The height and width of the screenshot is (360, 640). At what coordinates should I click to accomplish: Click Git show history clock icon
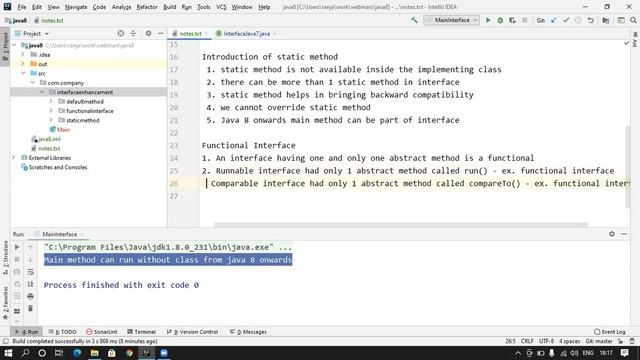point(578,20)
